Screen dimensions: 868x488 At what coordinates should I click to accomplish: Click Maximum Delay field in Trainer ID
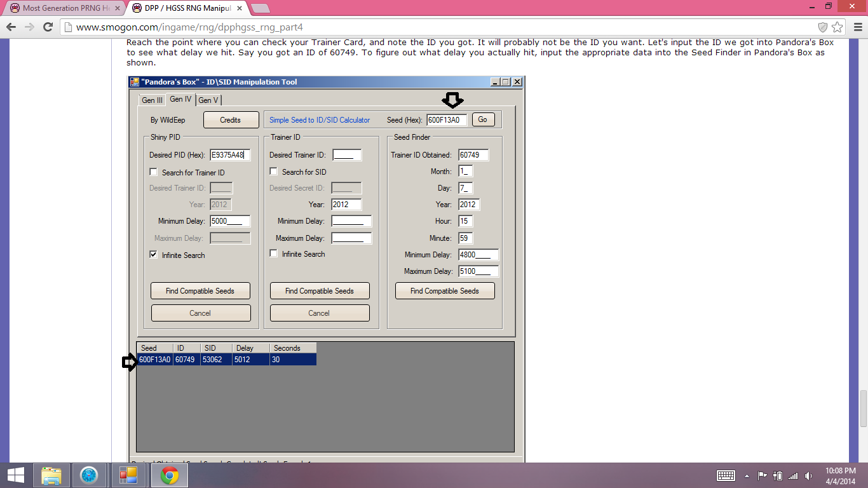(351, 238)
